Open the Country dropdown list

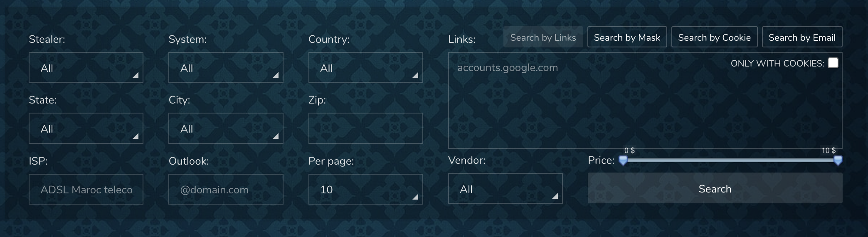click(365, 67)
